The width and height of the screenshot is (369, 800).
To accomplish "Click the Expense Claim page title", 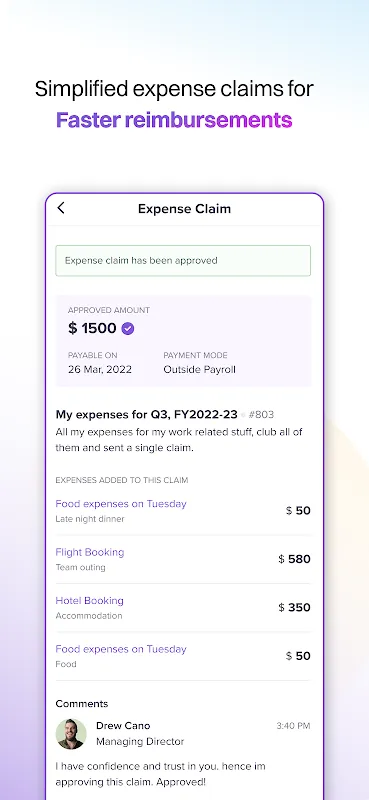I will (184, 209).
